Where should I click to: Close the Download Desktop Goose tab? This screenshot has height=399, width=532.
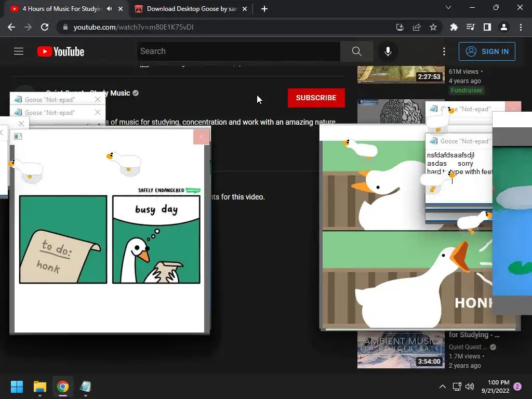pyautogui.click(x=245, y=9)
